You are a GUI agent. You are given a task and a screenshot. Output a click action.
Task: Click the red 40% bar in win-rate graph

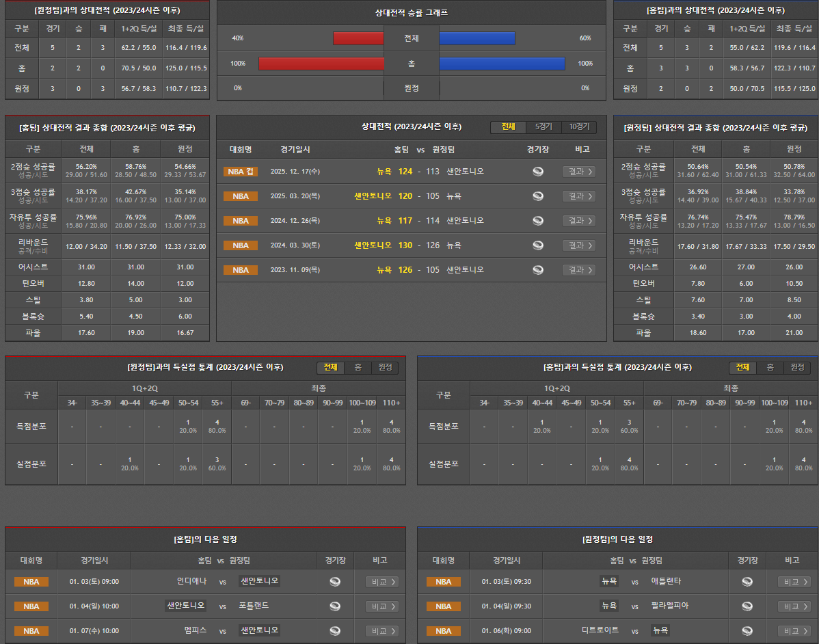pos(358,38)
